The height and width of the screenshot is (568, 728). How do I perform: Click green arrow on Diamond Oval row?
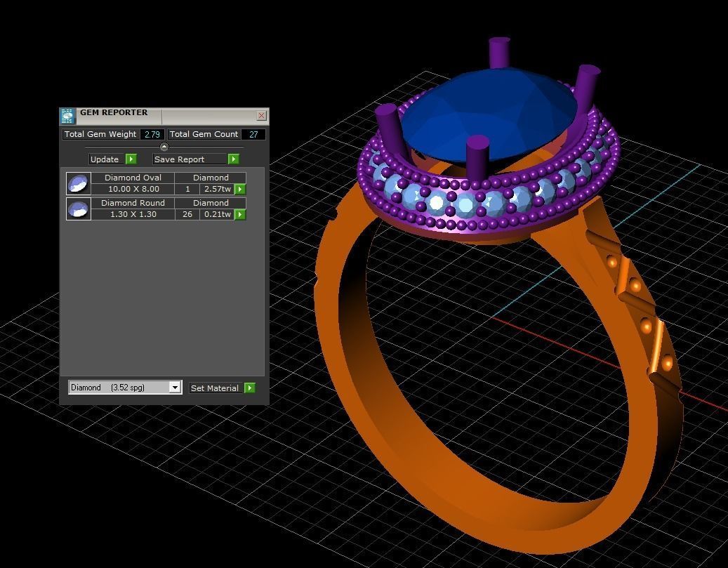click(x=240, y=189)
